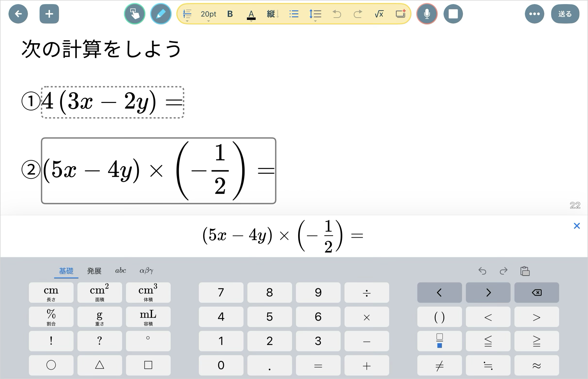Toggle vertical text direction 縦
The width and height of the screenshot is (588, 379).
[x=272, y=14]
